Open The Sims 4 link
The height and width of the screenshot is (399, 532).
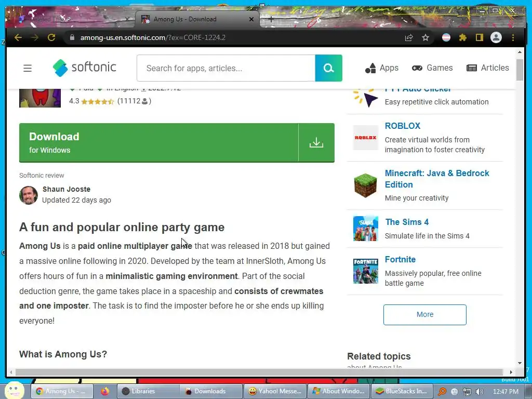click(x=407, y=222)
